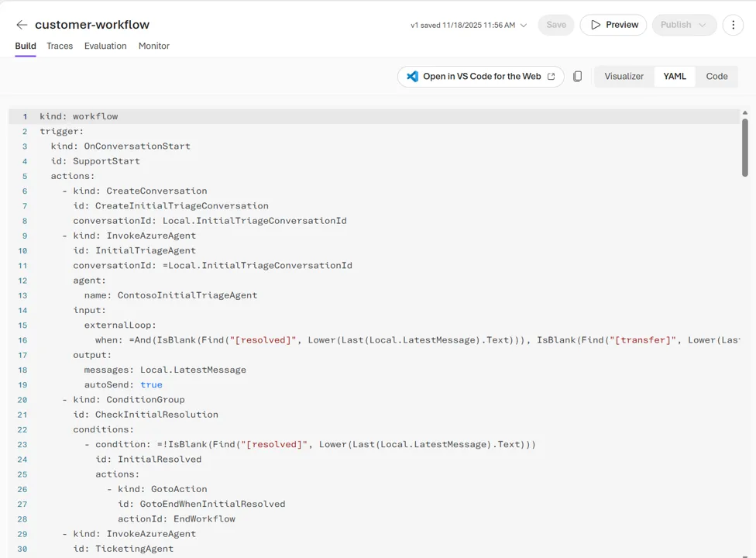Select the YAML view toggle
The width and height of the screenshot is (756, 558).
click(675, 77)
